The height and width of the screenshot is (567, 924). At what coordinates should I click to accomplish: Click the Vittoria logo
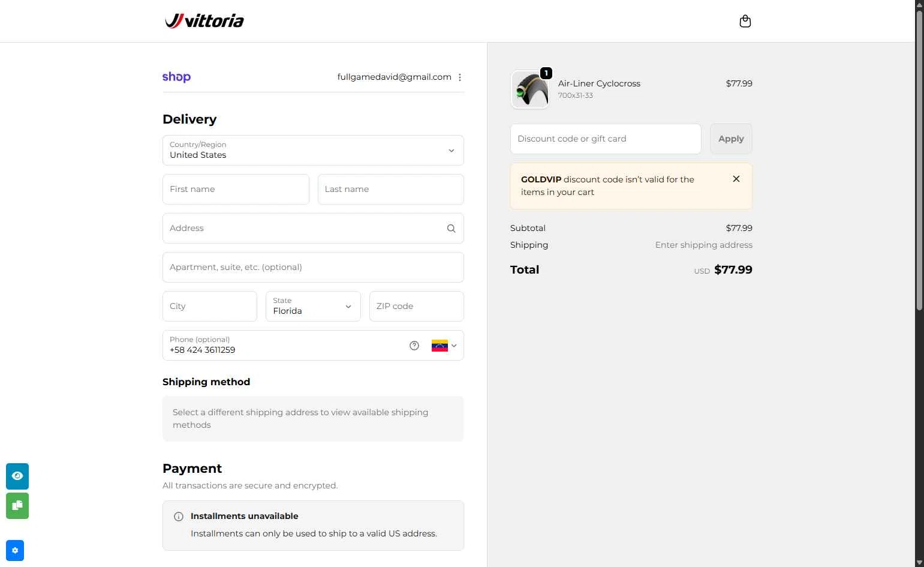coord(204,21)
